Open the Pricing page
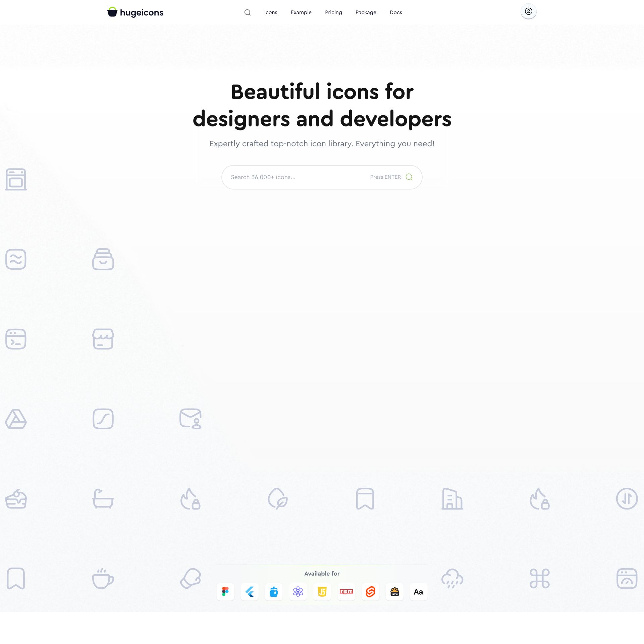Viewport: 644px width, 644px height. pyautogui.click(x=333, y=12)
